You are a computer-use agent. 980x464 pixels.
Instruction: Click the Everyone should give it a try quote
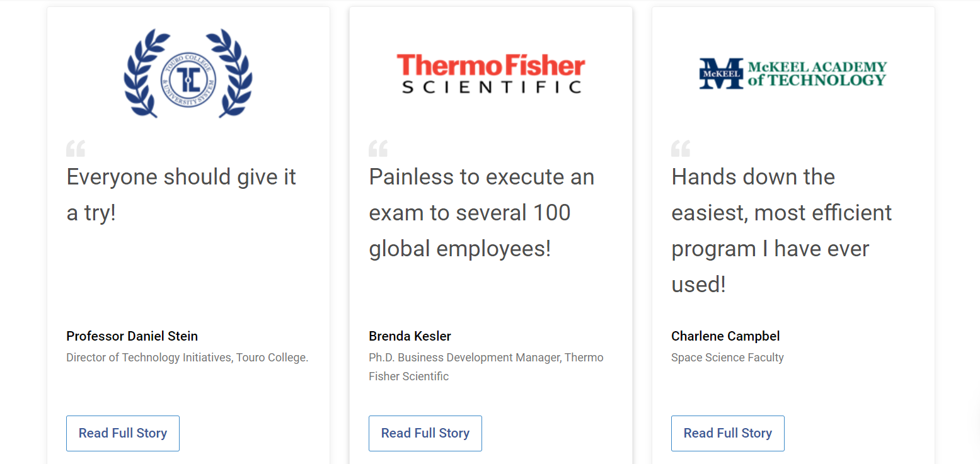[x=181, y=195]
